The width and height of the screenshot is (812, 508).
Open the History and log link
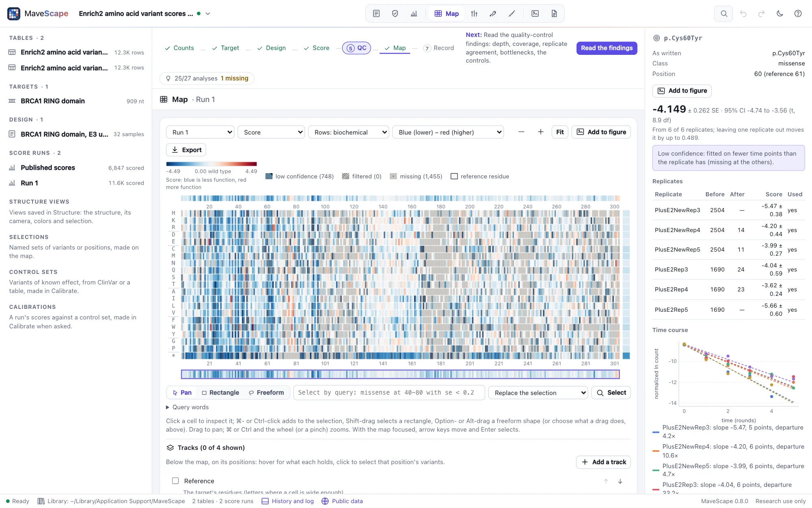point(288,501)
